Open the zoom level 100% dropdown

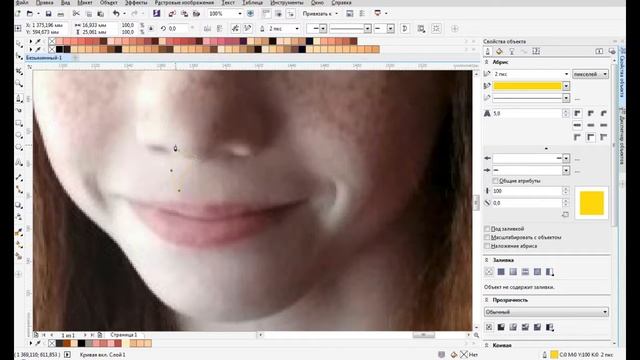[x=240, y=14]
